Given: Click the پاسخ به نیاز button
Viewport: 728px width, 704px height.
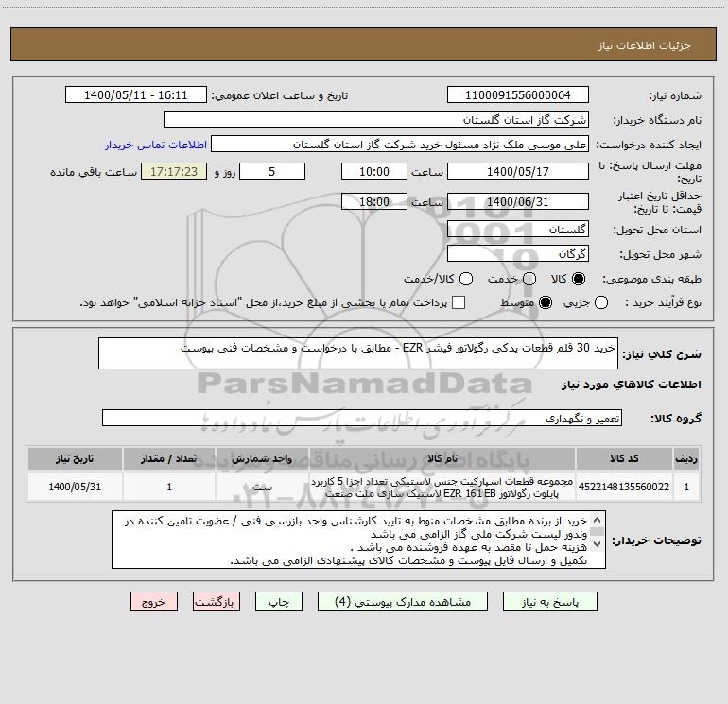Looking at the screenshot, I should pos(550,602).
